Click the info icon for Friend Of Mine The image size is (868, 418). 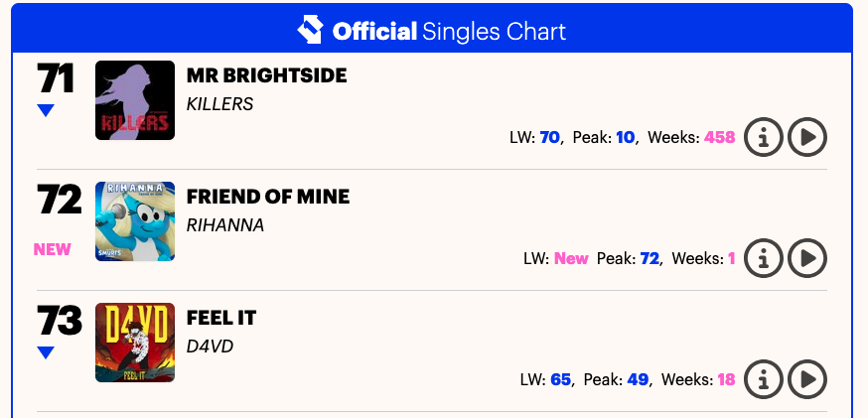[763, 258]
